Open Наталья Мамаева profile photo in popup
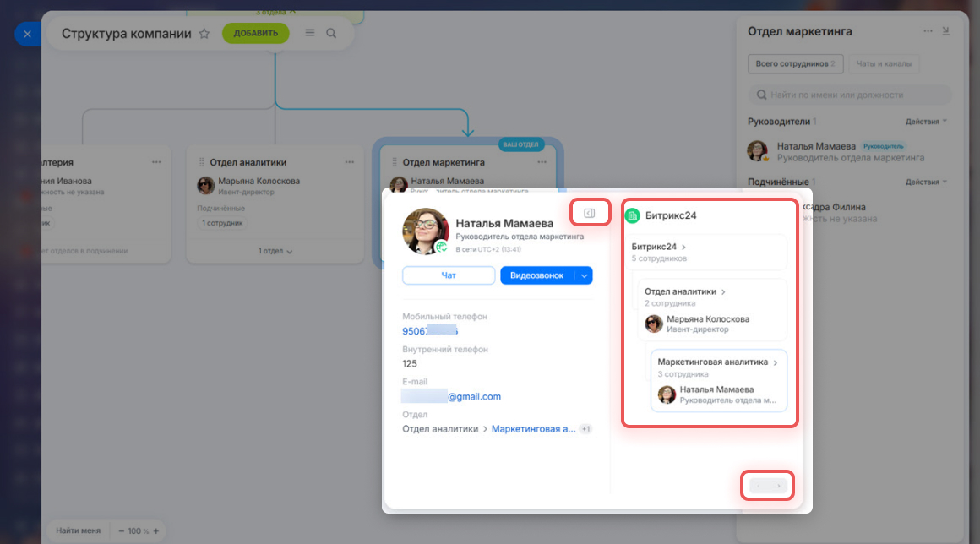 click(426, 231)
